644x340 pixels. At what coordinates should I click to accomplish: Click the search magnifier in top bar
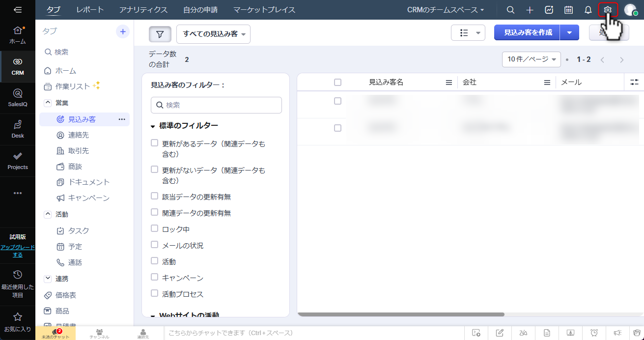tap(511, 10)
